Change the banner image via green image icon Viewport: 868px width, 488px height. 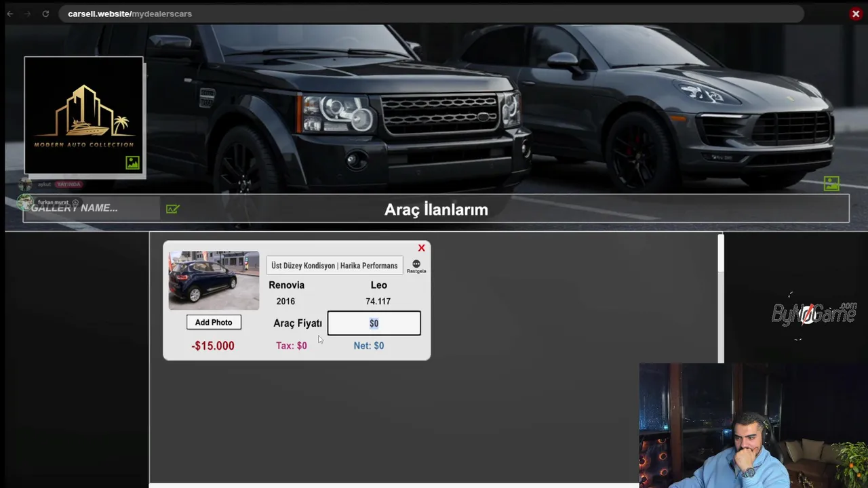pyautogui.click(x=831, y=183)
